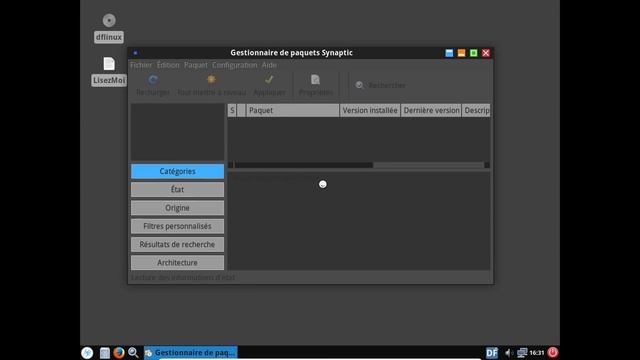
Task: Maximize Synaptic with the green button
Action: coord(473,53)
